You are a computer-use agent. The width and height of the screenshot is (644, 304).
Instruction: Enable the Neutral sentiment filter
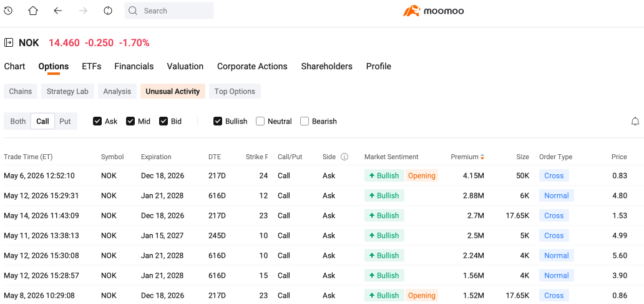pyautogui.click(x=260, y=121)
